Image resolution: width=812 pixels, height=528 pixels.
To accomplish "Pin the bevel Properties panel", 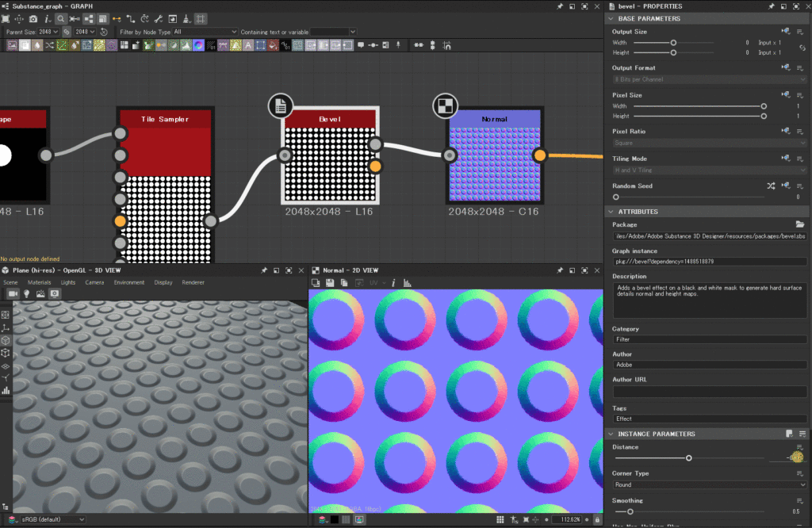I will (x=771, y=6).
